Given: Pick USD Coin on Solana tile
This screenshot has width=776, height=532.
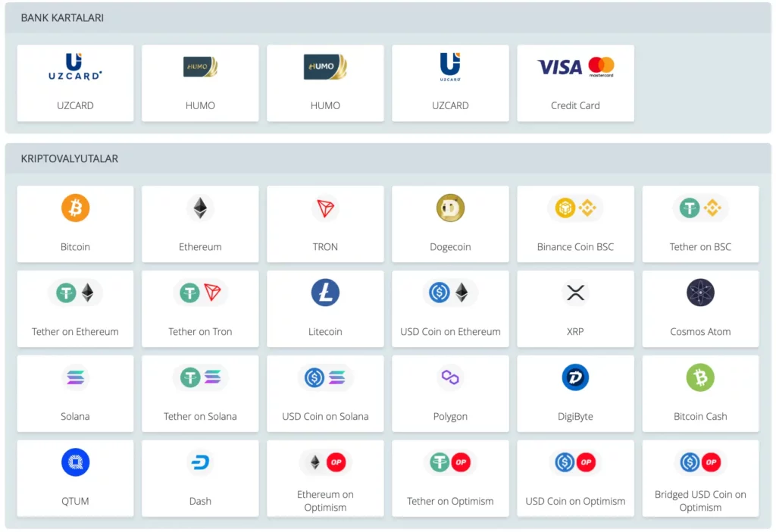Looking at the screenshot, I should pyautogui.click(x=325, y=394).
